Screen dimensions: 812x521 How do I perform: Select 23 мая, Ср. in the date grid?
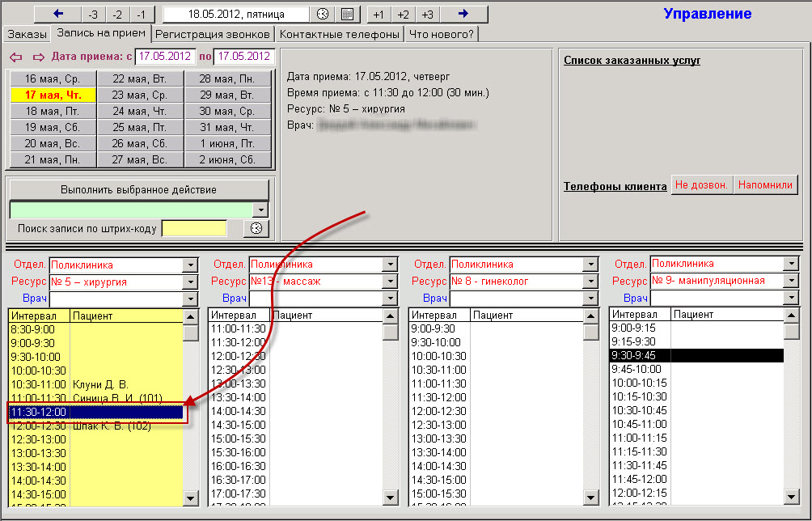pyautogui.click(x=140, y=95)
